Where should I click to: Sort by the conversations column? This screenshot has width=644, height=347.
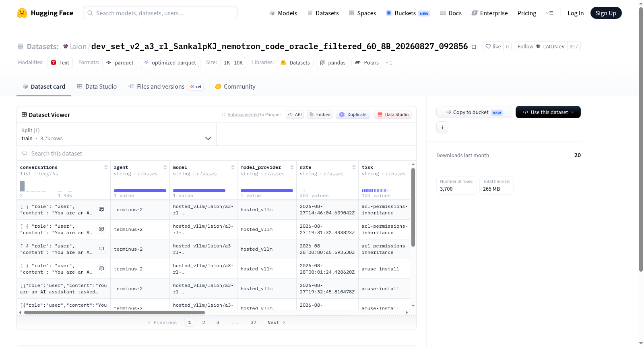click(x=106, y=167)
